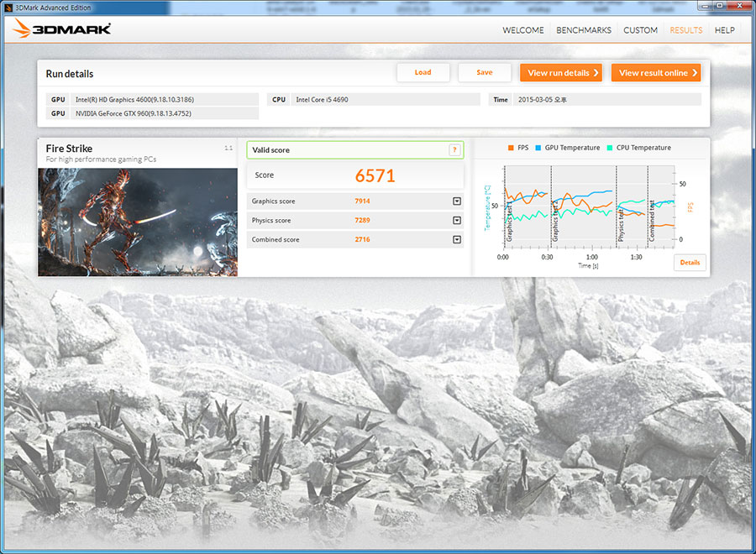The height and width of the screenshot is (554, 756).
Task: Open View run details
Action: pos(561,73)
